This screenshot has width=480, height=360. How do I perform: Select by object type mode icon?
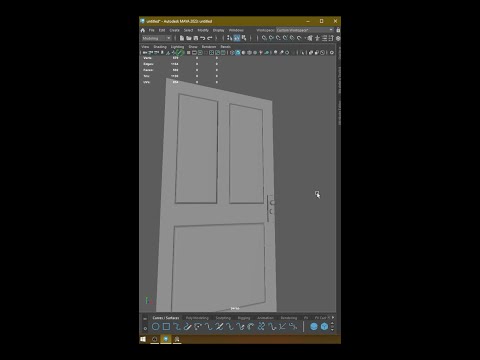tap(237, 38)
